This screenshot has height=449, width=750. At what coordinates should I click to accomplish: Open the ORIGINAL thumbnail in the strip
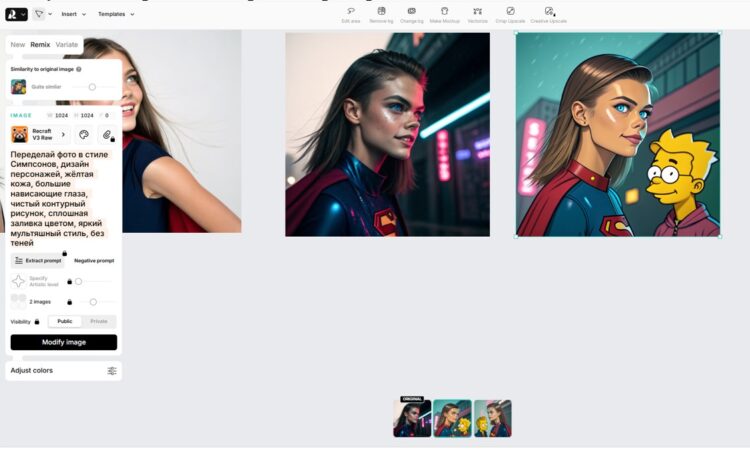coord(412,418)
